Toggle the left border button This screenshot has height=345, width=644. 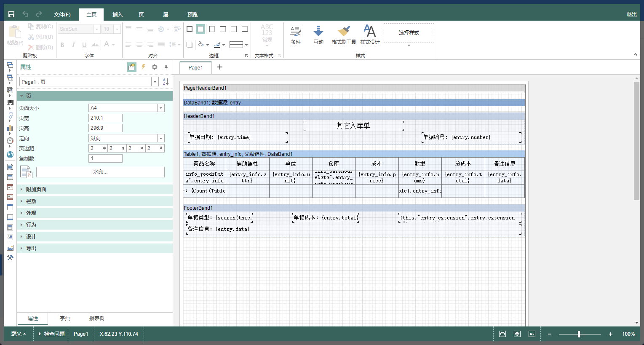coord(212,29)
